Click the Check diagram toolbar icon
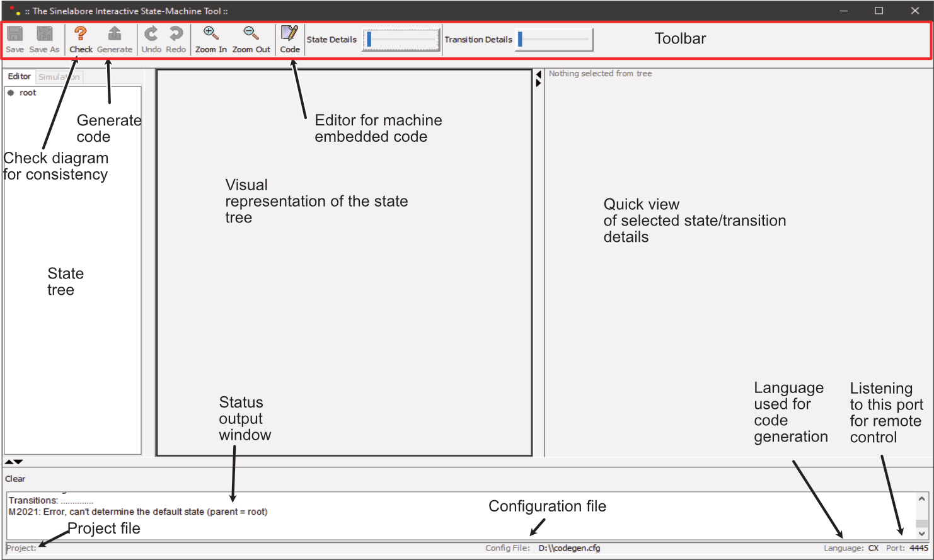The width and height of the screenshot is (934, 560). pos(81,35)
